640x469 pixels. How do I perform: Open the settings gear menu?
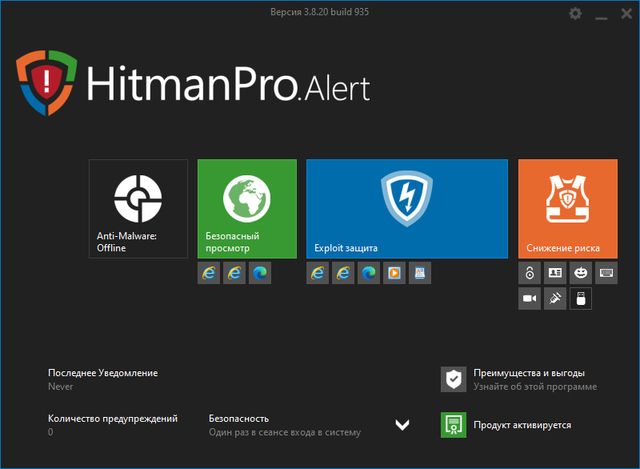(575, 14)
